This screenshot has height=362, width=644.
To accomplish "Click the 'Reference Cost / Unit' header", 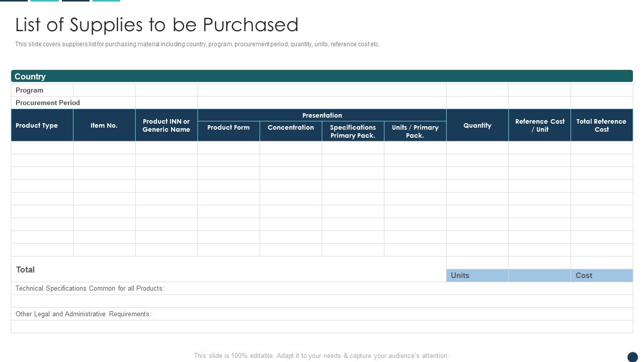I will (540, 125).
